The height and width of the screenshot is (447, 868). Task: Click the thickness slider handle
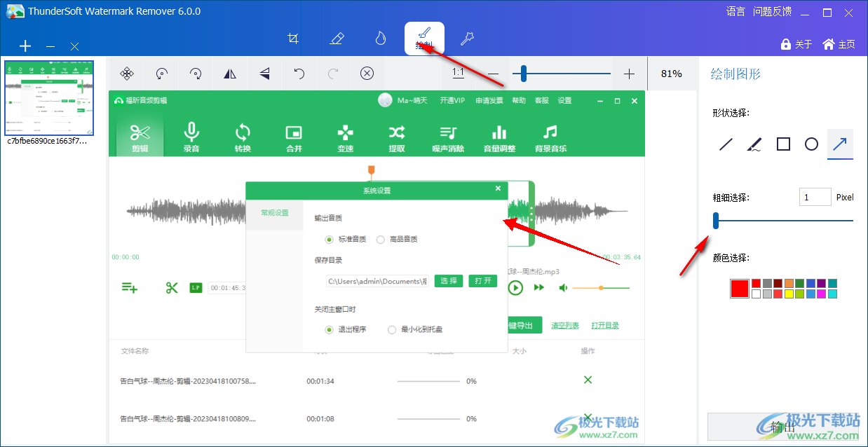(716, 221)
